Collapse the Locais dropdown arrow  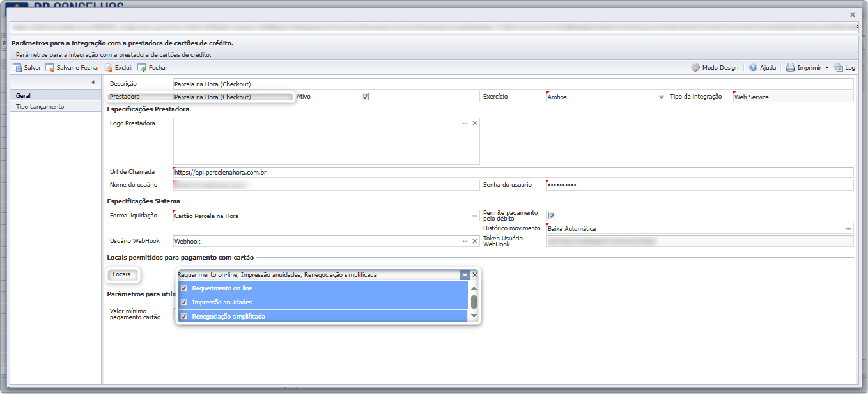point(465,274)
